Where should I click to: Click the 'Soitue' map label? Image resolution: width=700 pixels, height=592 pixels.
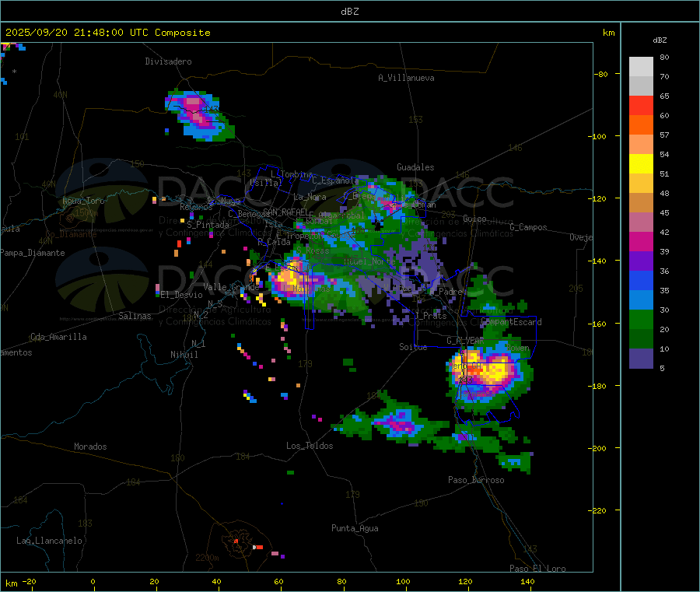pyautogui.click(x=413, y=347)
